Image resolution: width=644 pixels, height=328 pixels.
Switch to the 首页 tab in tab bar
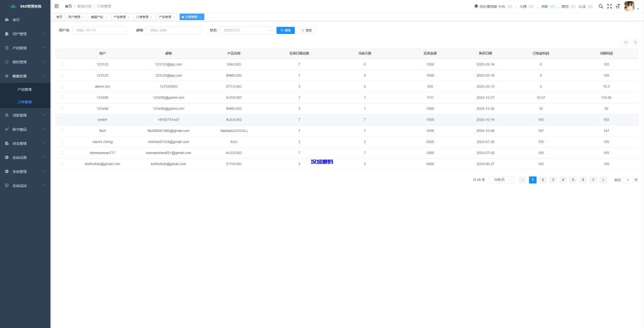pyautogui.click(x=59, y=17)
